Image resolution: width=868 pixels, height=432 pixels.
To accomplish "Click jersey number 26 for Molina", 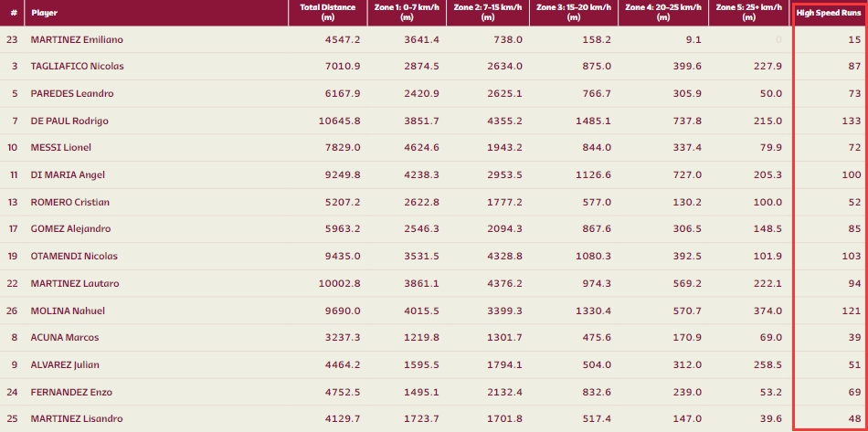I will coord(12,311).
